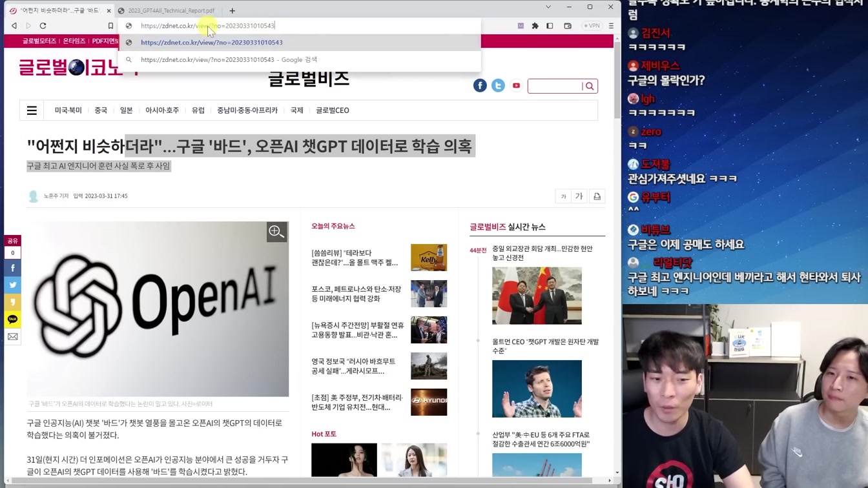The image size is (868, 488).
Task: Open the 영국 정보국 러시아 바흐무트 headline
Action: coord(353,366)
